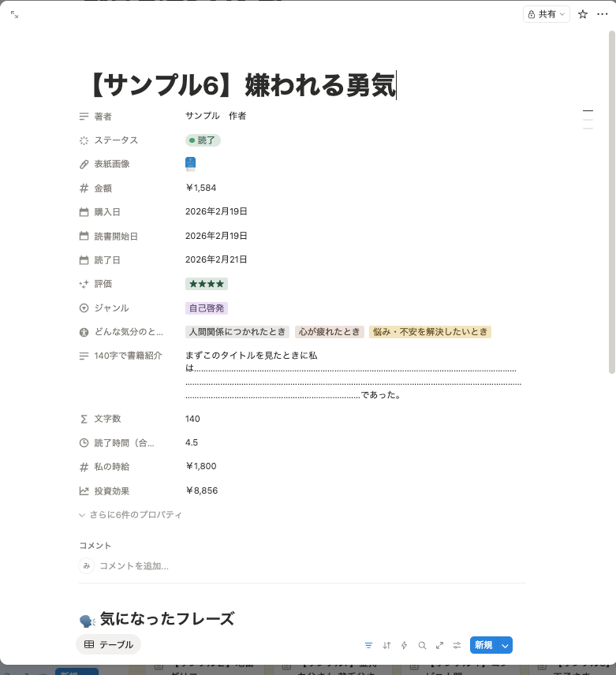Click the search magnifier in table toolbar
616x675 pixels.
click(x=422, y=645)
